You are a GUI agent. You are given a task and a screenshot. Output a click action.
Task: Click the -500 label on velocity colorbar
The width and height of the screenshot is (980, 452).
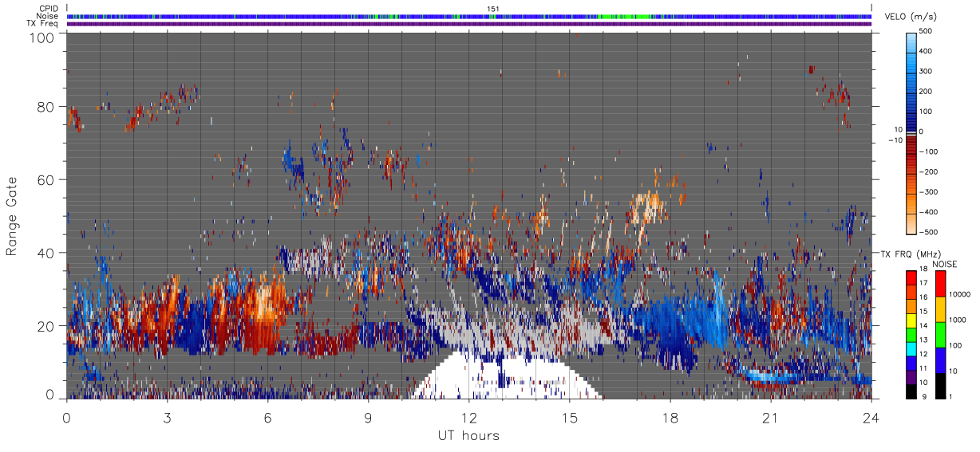tap(928, 232)
